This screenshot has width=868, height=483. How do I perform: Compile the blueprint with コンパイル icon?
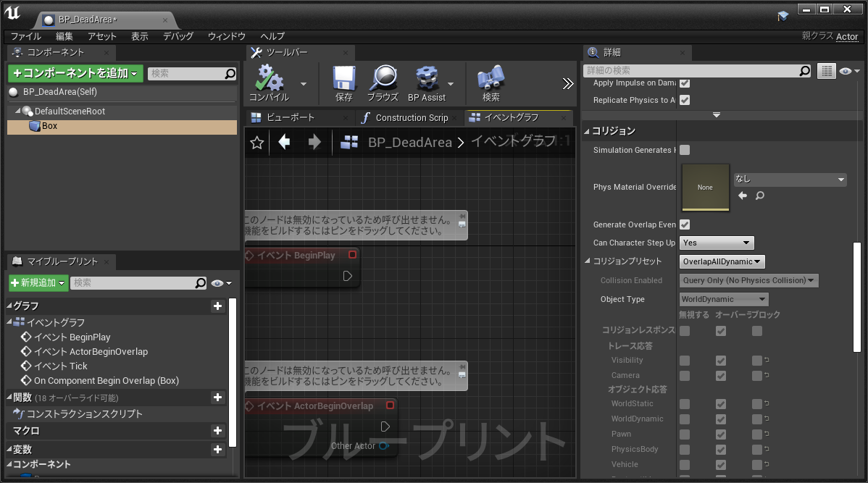pos(269,78)
